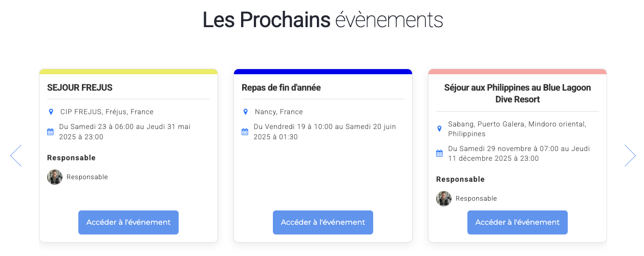The width and height of the screenshot is (644, 256).
Task: Open Repas de fin d'année event button
Action: [323, 222]
